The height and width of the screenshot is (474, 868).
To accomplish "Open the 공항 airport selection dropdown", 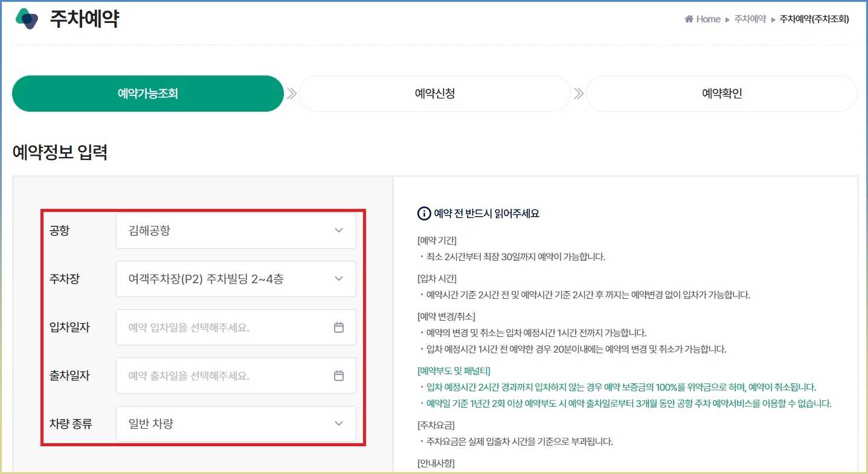I will pyautogui.click(x=236, y=230).
